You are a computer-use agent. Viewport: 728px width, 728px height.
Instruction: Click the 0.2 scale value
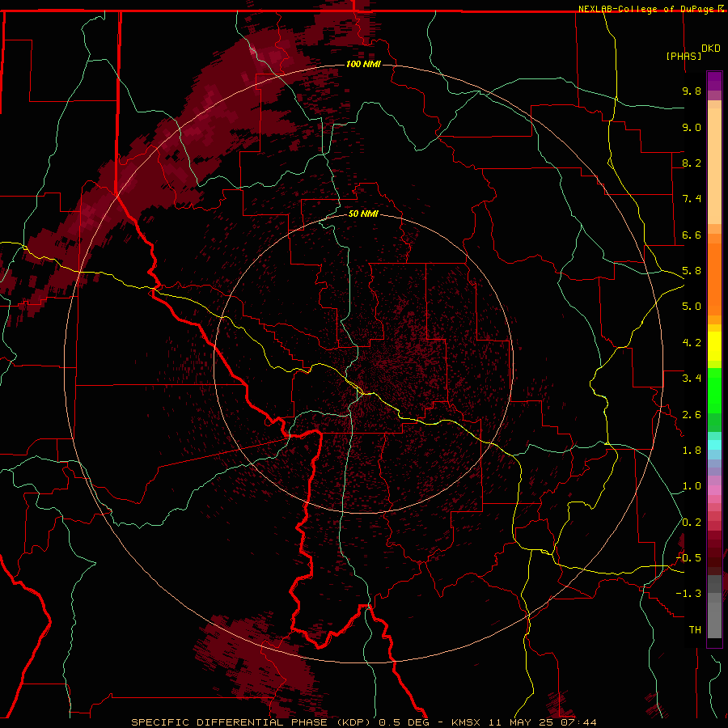coord(692,523)
